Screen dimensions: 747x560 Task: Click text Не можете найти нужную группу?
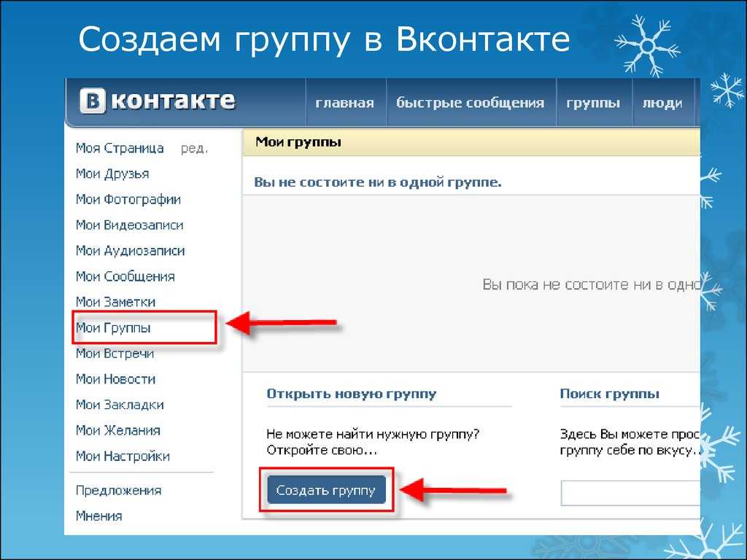(373, 435)
